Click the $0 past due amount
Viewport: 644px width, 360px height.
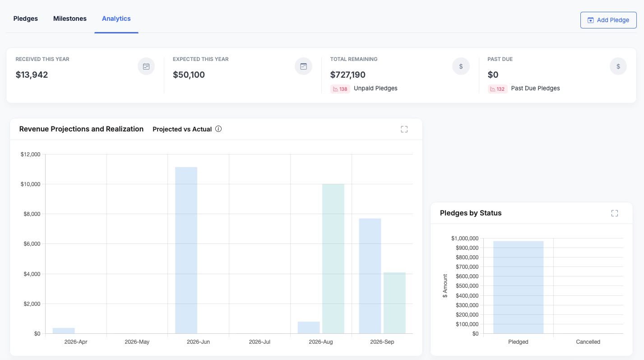coord(493,75)
